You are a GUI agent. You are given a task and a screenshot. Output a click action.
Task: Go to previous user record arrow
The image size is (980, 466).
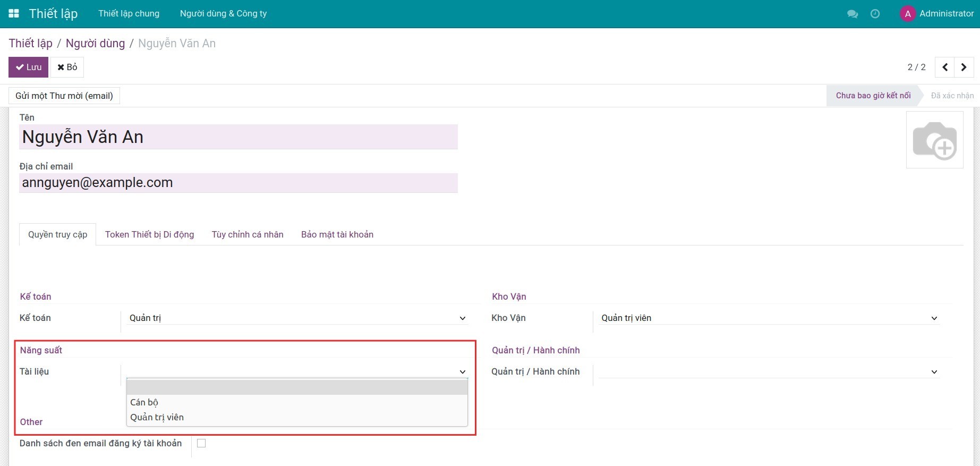(x=944, y=67)
